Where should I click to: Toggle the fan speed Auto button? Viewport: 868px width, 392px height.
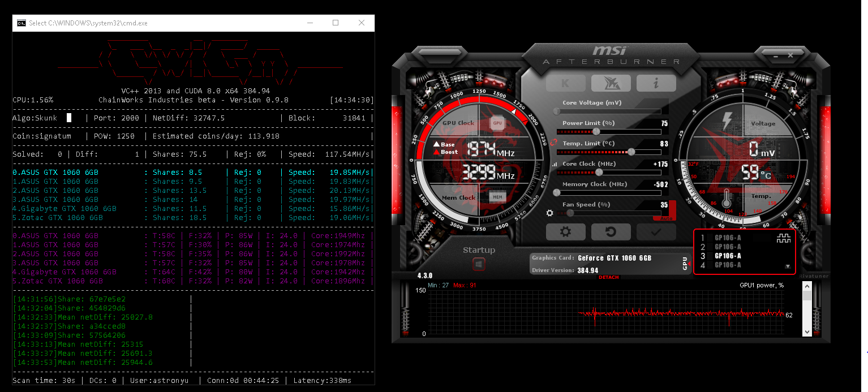tap(665, 218)
